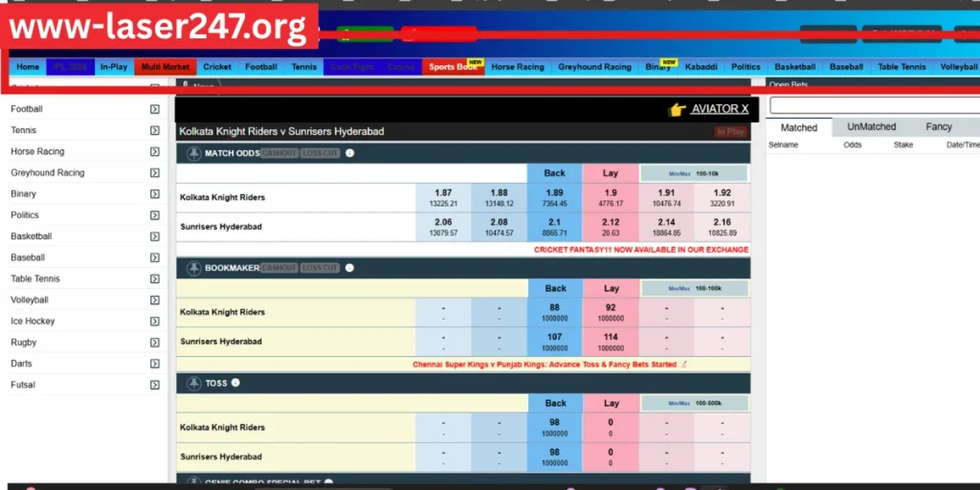
Task: Click Match Odds LOSS CUT button
Action: point(320,153)
